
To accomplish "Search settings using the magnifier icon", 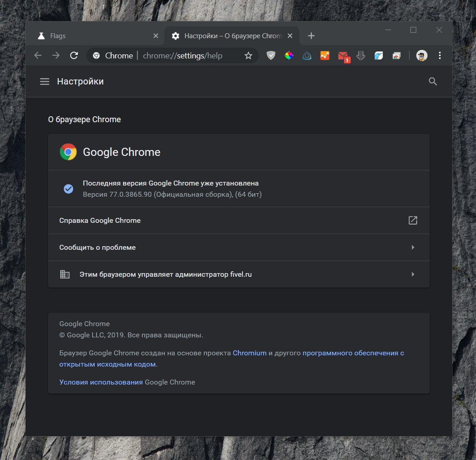I will (x=432, y=81).
